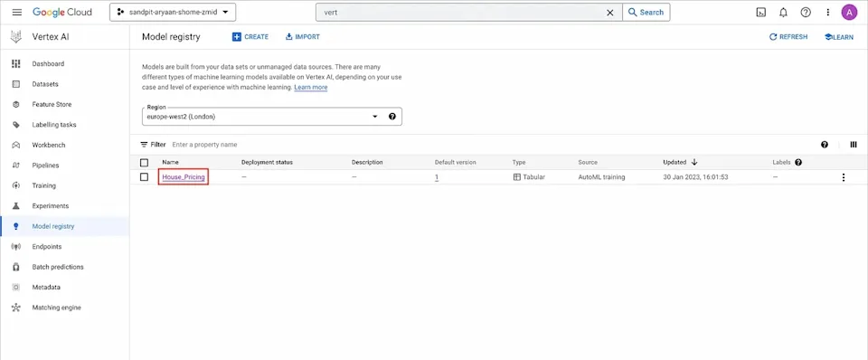Click the '30 Jan 2023, 16:01:53' cell
Image resolution: width=868 pixels, height=360 pixels.
(x=695, y=177)
